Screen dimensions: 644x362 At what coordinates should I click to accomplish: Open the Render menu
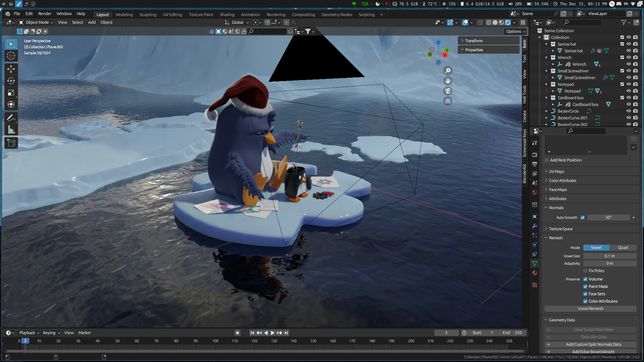45,14
